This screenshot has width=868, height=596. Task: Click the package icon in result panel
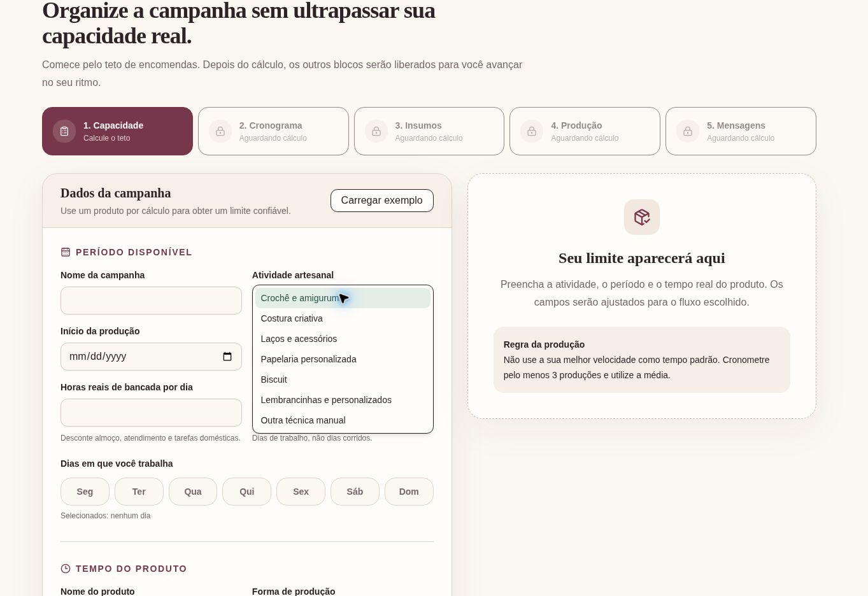click(x=642, y=217)
